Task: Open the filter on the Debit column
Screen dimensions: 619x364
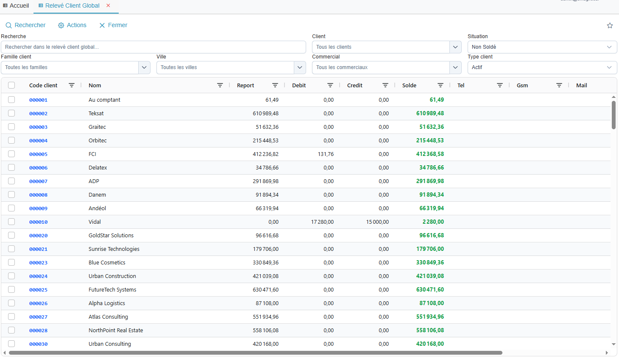Action: click(x=330, y=85)
